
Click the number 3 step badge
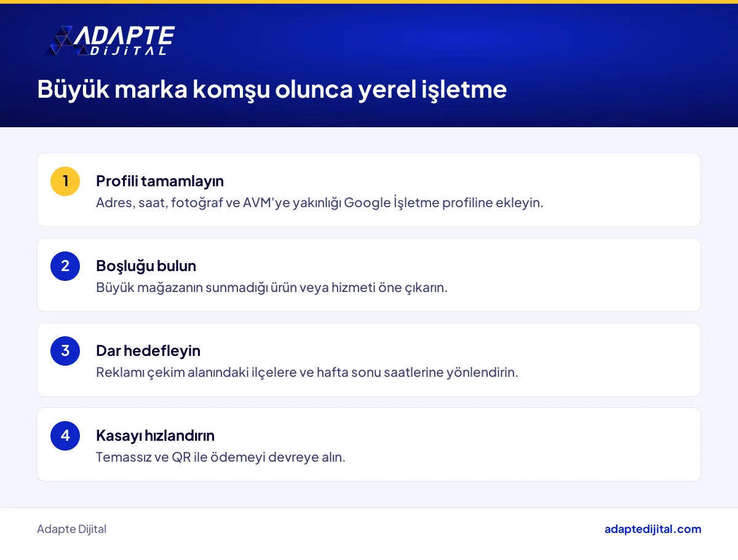point(65,351)
